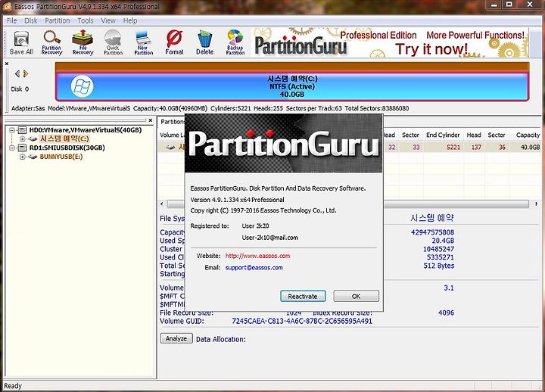Image resolution: width=545 pixels, height=392 pixels.
Task: Click the End Cylinder value 5221
Action: (453, 148)
